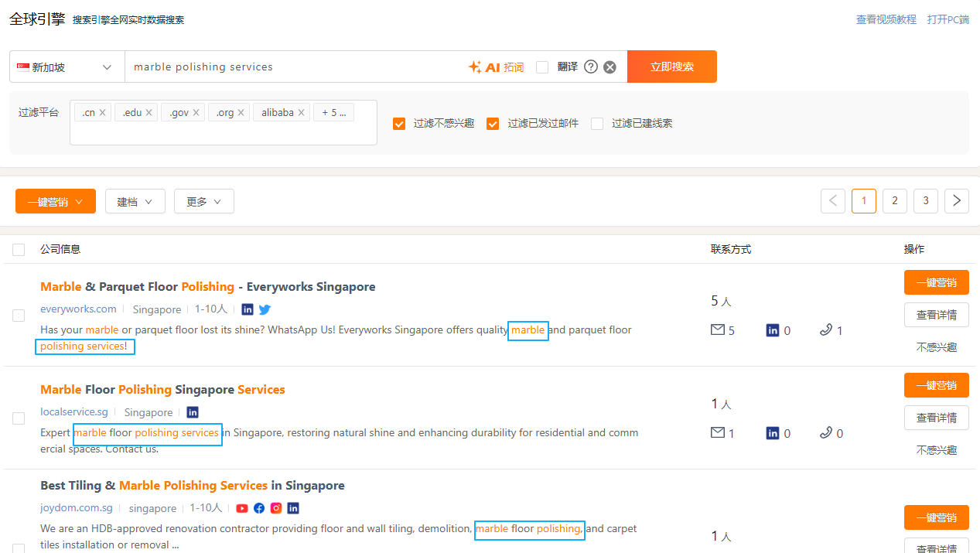Screen dimensions: 980x553
Task: Mark localservice.sg as 不感兴趣
Action: (937, 450)
